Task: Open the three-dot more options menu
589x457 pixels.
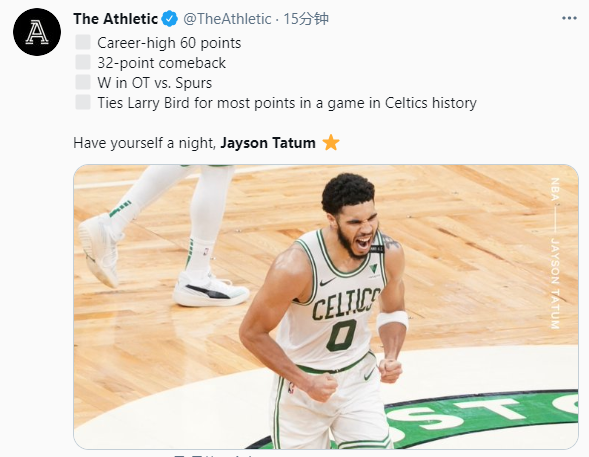Action: (569, 18)
